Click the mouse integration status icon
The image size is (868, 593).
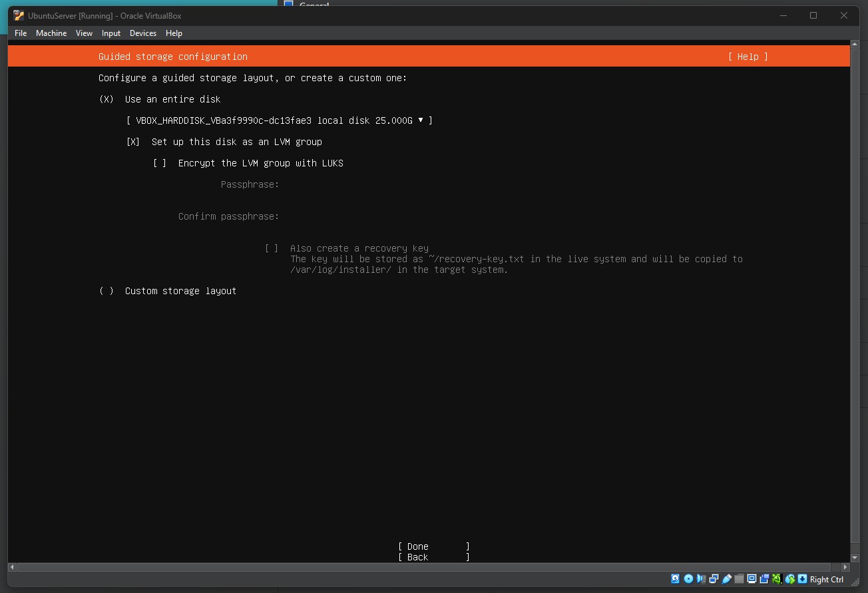click(x=776, y=579)
